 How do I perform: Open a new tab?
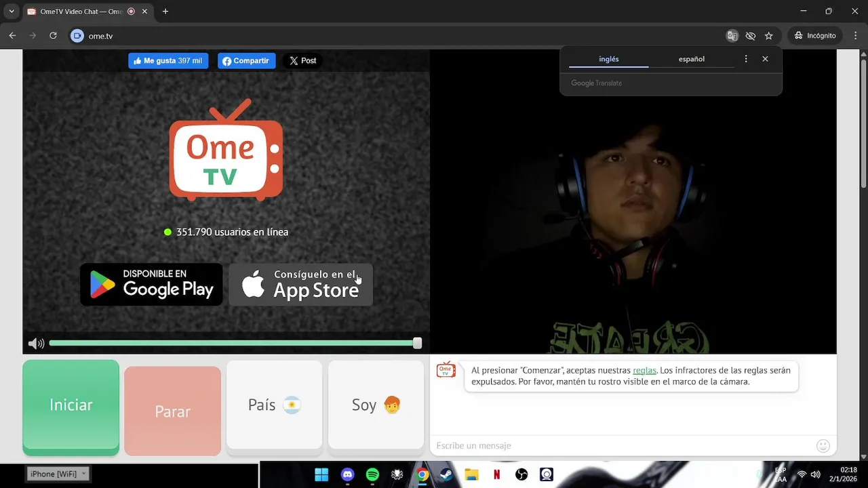click(165, 12)
